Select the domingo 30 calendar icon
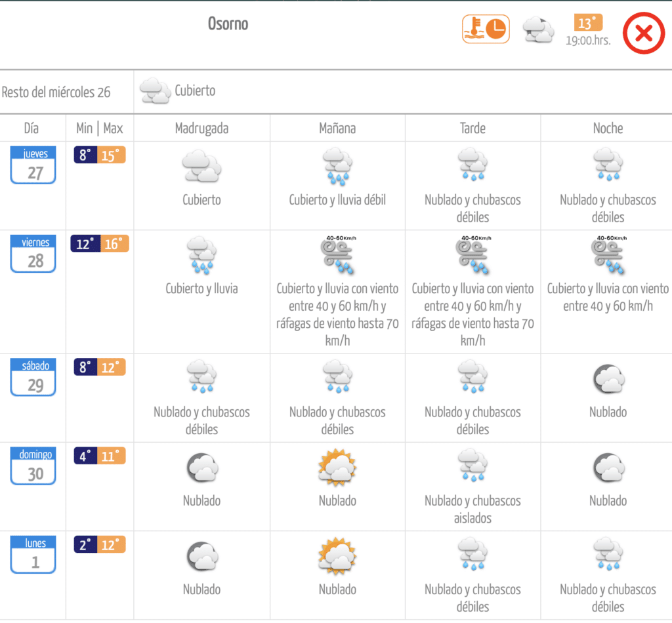672x623 pixels. point(33,466)
